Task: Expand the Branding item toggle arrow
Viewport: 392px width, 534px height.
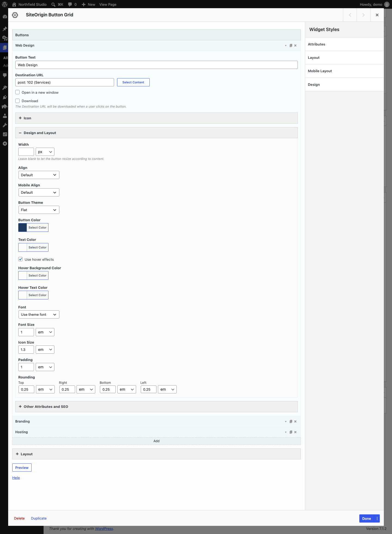Action: (x=286, y=421)
